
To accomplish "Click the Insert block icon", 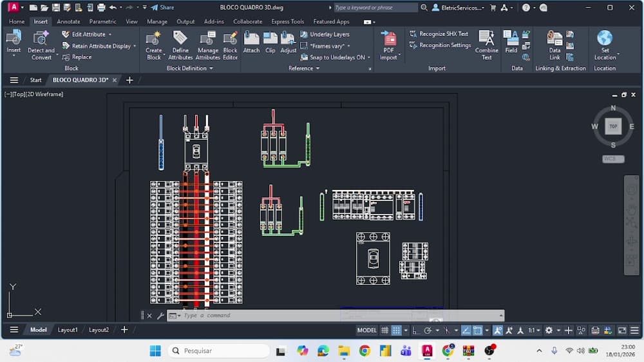I will [x=14, y=38].
